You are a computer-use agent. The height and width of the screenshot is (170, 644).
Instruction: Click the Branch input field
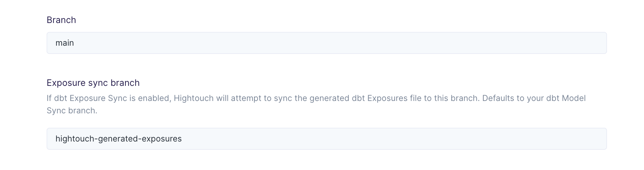[326, 43]
